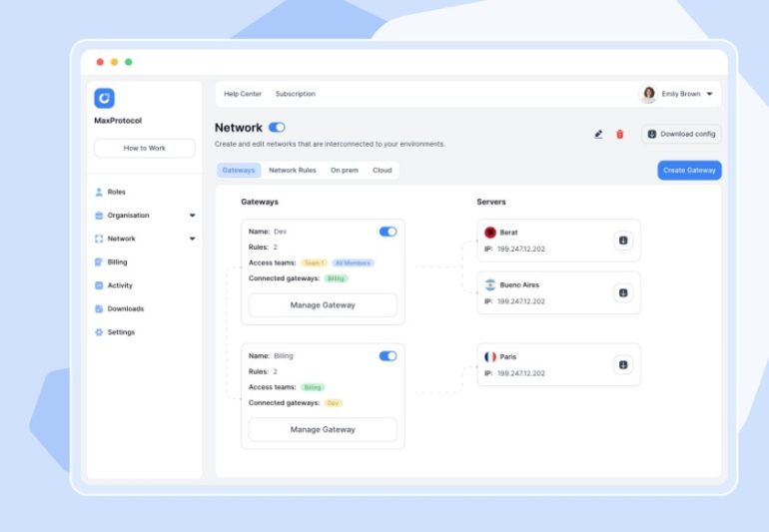Viewport: 769px width, 532px height.
Task: Click Emily Brown's profile avatar
Action: pos(648,94)
